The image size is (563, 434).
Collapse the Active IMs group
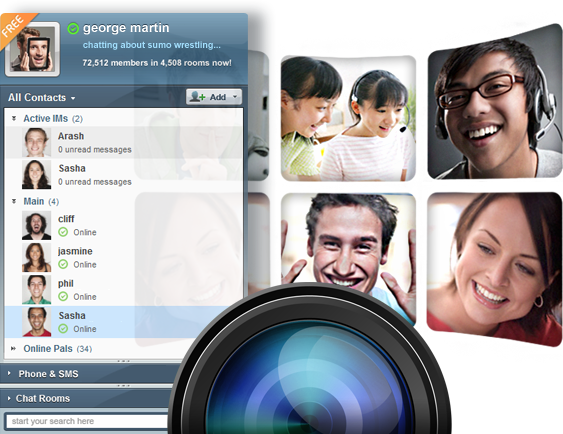[14, 118]
